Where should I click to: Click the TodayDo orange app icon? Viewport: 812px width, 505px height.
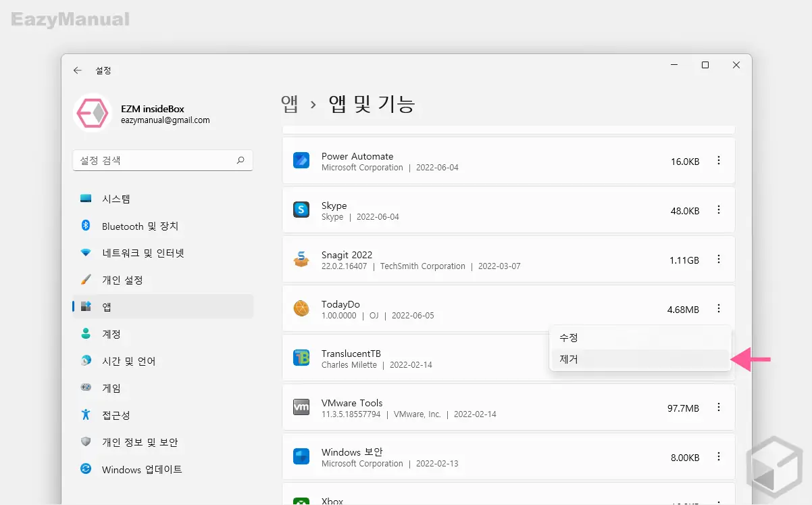[x=301, y=309]
